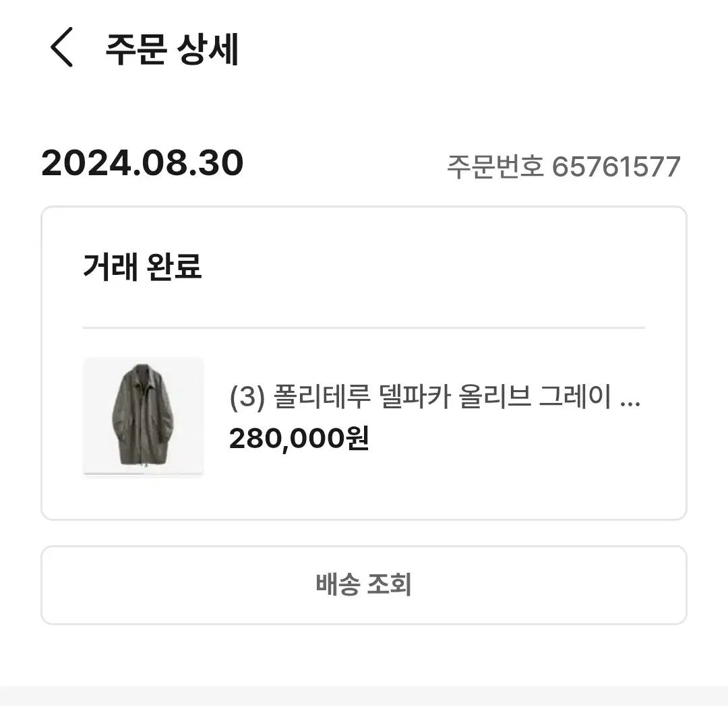Click the word 폴리테루 in item title

[322, 397]
